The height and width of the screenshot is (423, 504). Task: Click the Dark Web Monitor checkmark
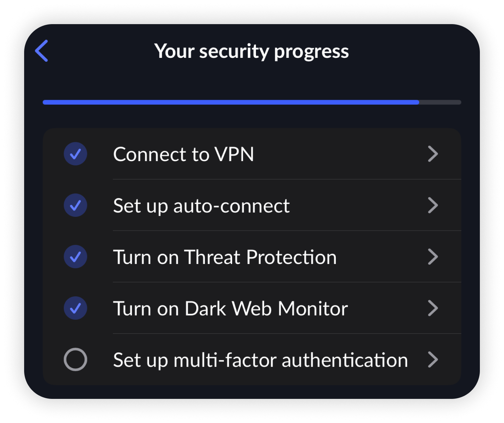(75, 308)
